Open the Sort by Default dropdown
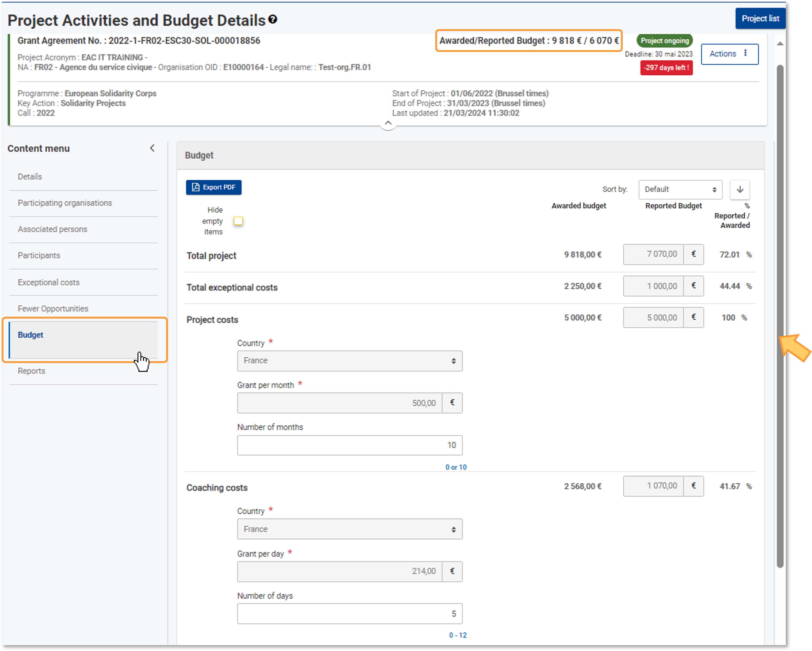The image size is (812, 651). [680, 189]
